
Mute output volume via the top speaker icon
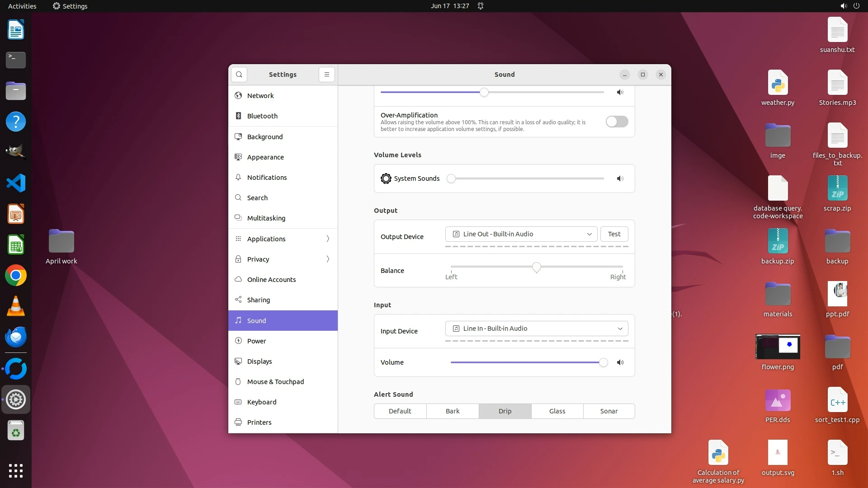[x=620, y=92]
